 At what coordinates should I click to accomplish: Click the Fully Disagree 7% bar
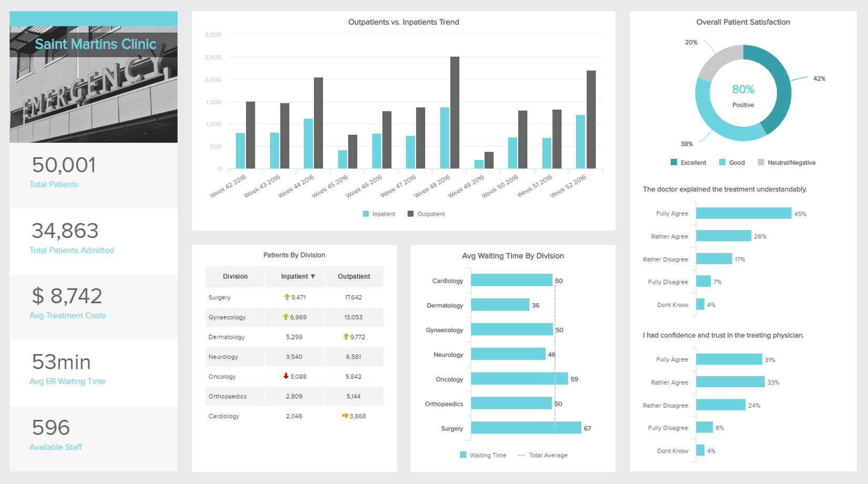pos(704,281)
